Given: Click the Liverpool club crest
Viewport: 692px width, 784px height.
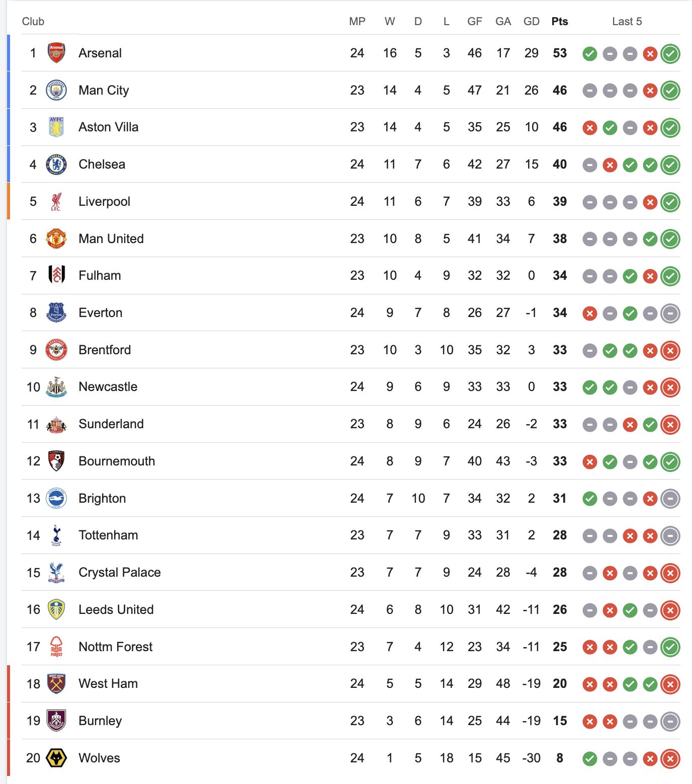Looking at the screenshot, I should [56, 201].
